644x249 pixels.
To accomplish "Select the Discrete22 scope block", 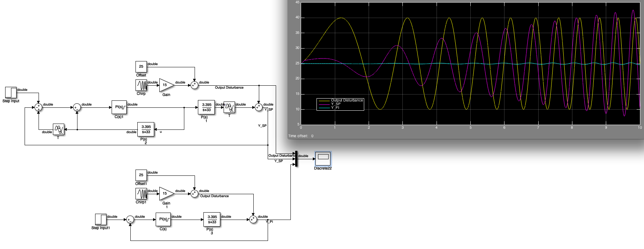I will [x=323, y=159].
